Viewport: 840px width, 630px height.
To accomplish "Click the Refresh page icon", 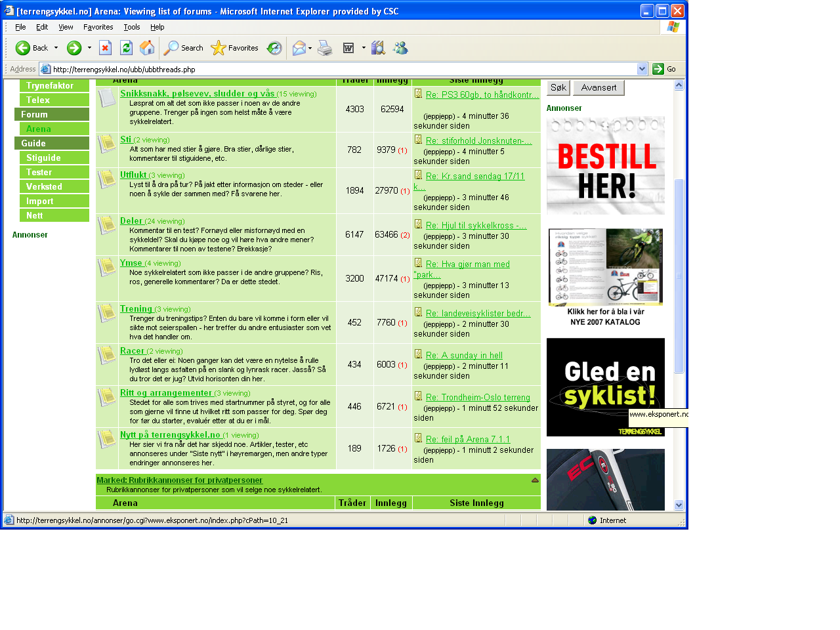I will (126, 48).
